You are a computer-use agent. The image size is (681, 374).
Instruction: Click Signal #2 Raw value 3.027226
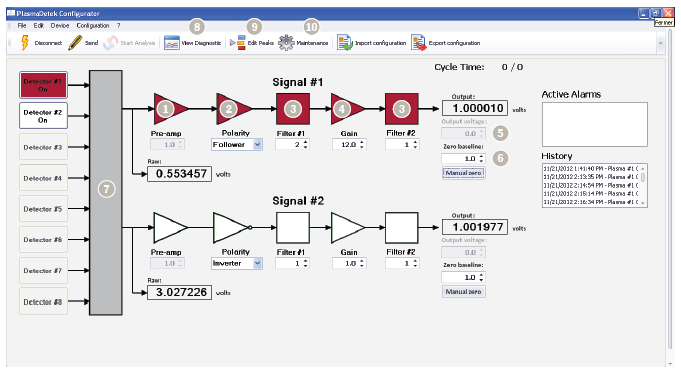[179, 292]
